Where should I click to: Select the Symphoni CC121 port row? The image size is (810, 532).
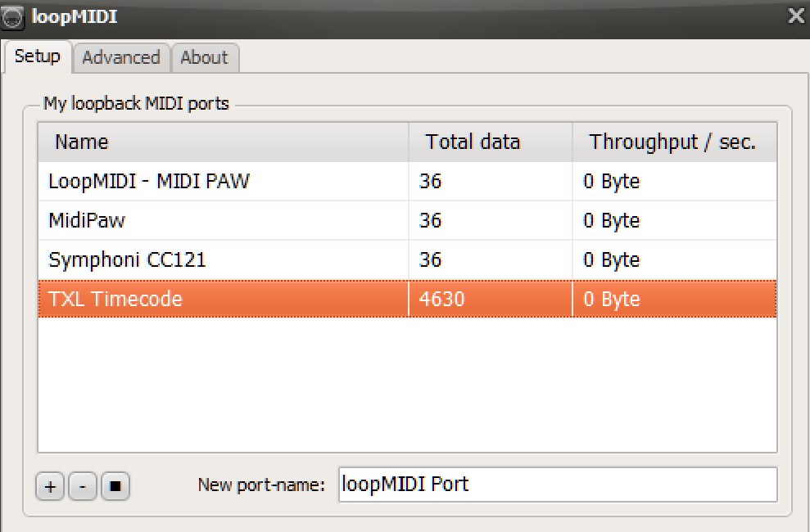[x=128, y=259]
